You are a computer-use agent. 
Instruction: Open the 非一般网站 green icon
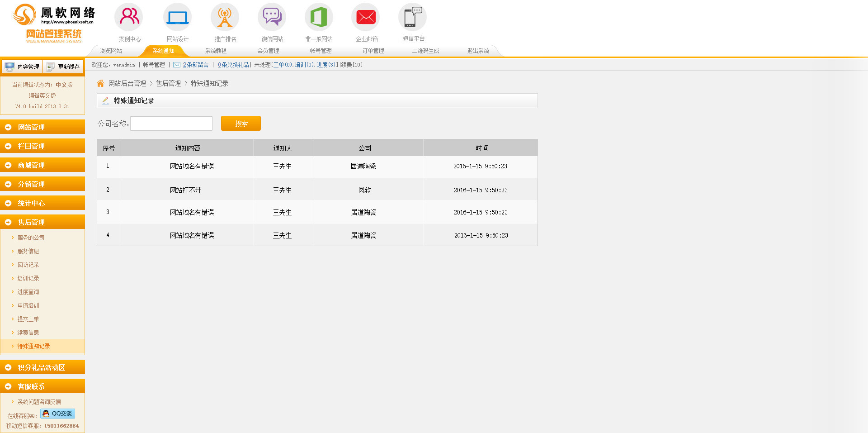319,17
